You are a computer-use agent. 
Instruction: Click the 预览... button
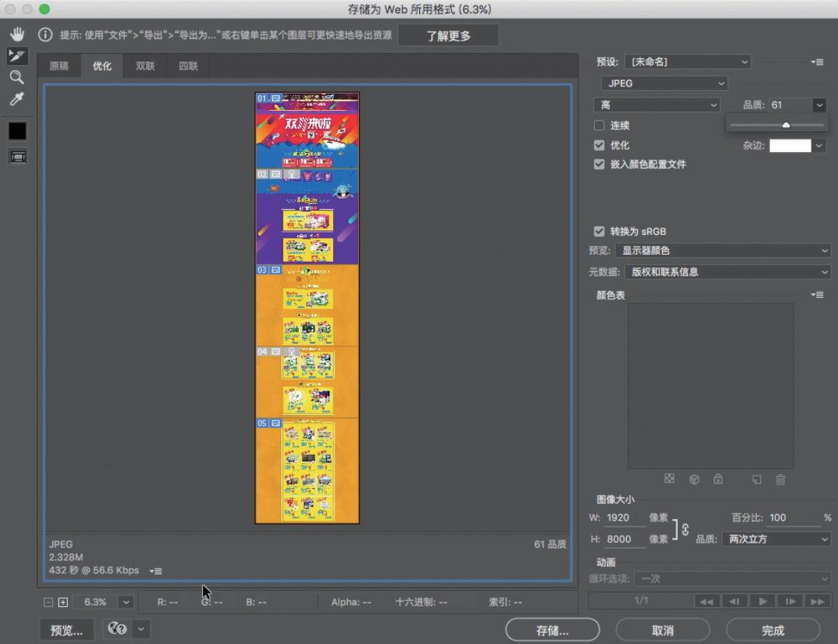tap(66, 630)
